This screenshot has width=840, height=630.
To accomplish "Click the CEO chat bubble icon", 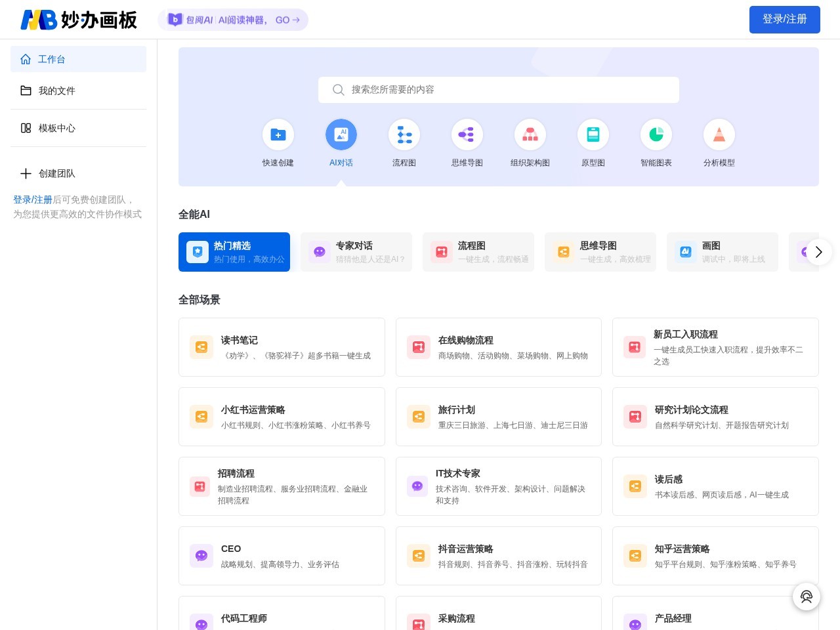I will [x=201, y=556].
